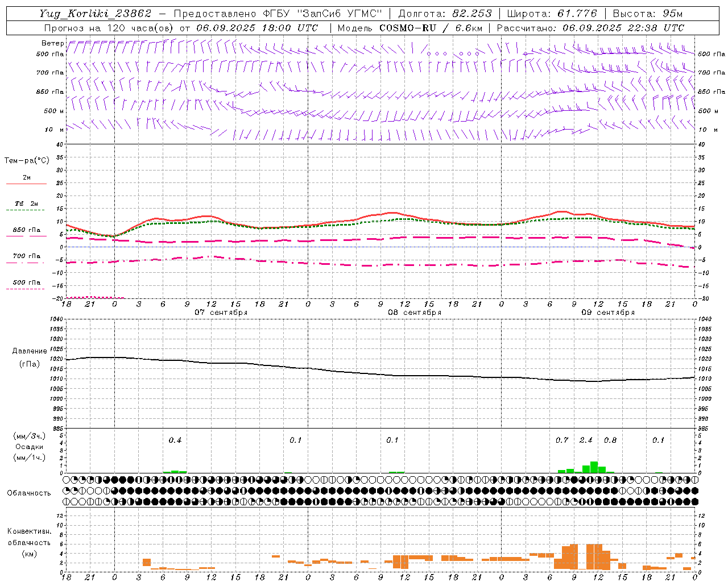
Task: Click the Облачность cloud cover label
Action: coord(29,493)
